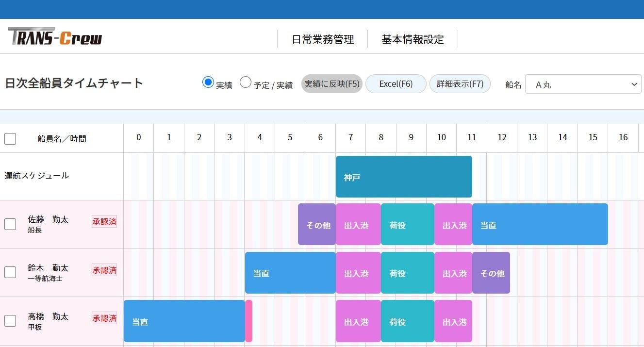
Task: Select the 実績 radio button
Action: 209,83
